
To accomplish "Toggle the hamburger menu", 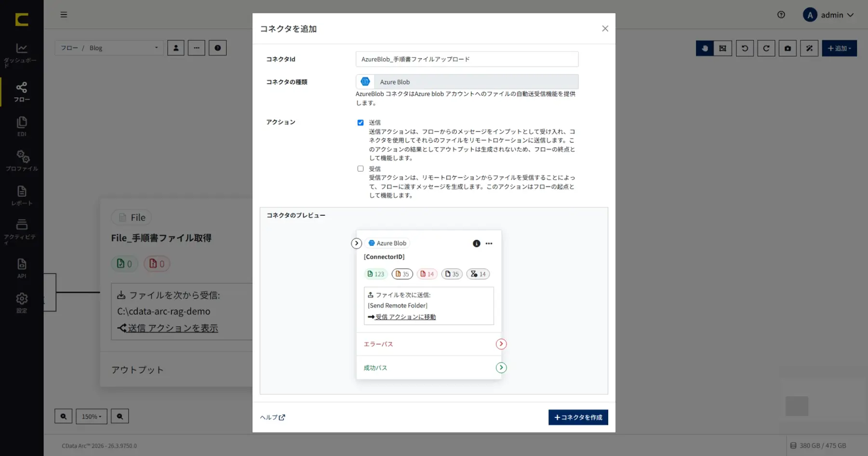I will 64,15.
